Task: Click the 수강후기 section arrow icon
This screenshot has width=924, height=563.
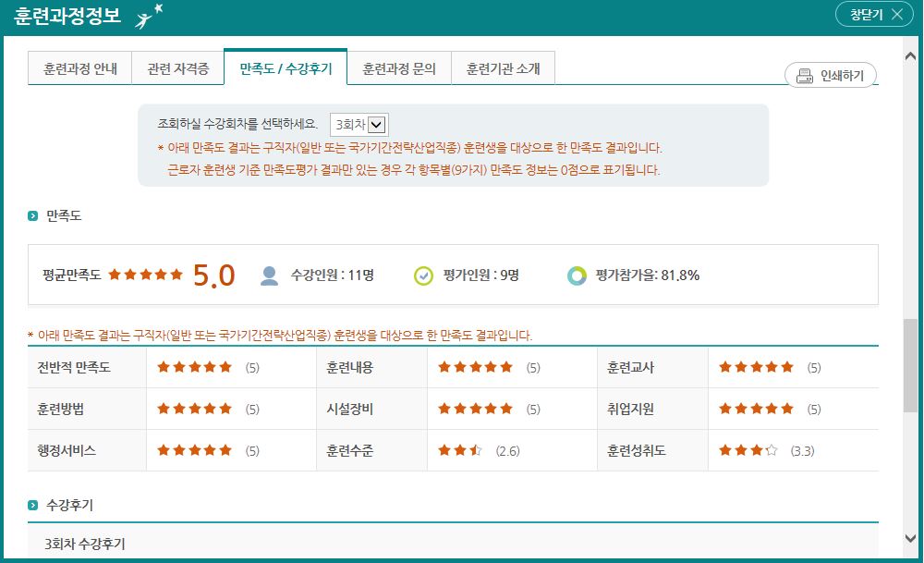Action: (x=33, y=506)
